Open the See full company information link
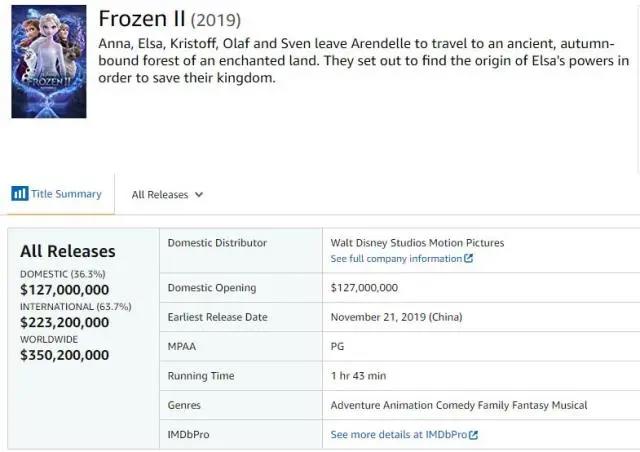 (x=396, y=259)
